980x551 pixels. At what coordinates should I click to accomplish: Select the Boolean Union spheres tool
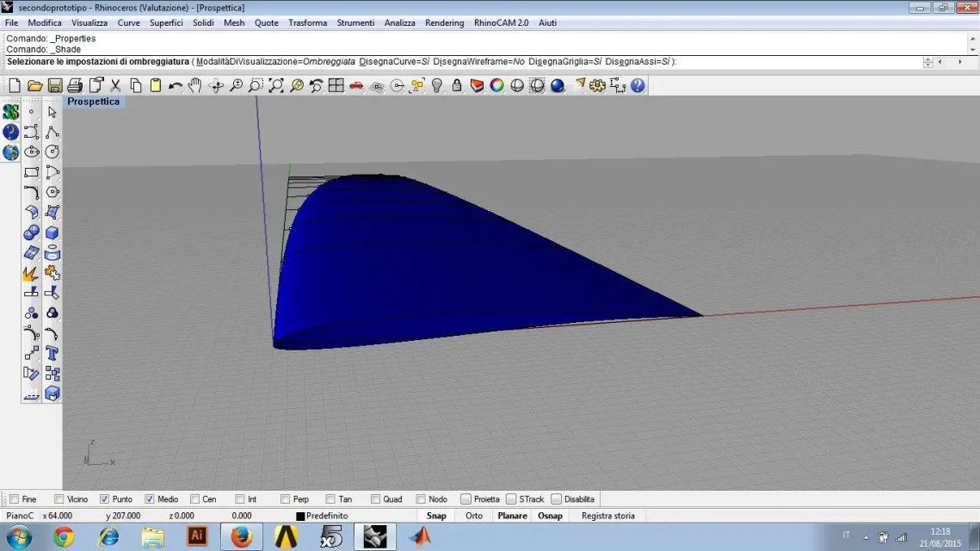click(x=31, y=232)
